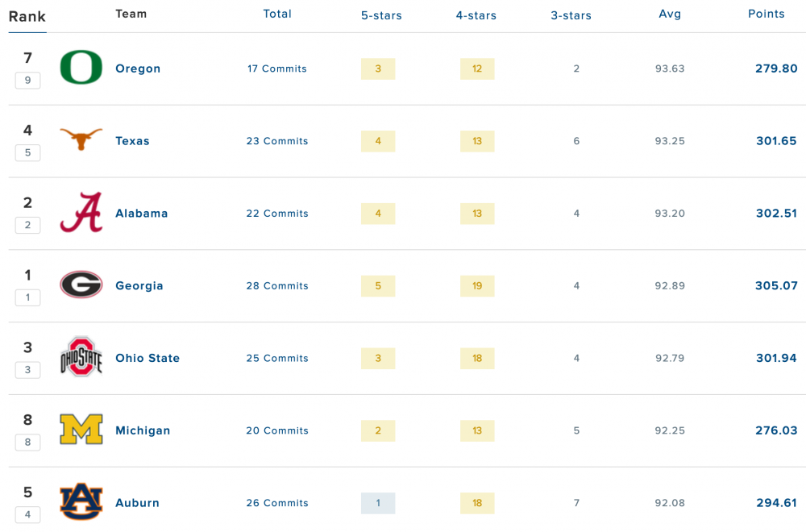Open the Oregon team name link
Screen dimensions: 806x532
[x=138, y=69]
